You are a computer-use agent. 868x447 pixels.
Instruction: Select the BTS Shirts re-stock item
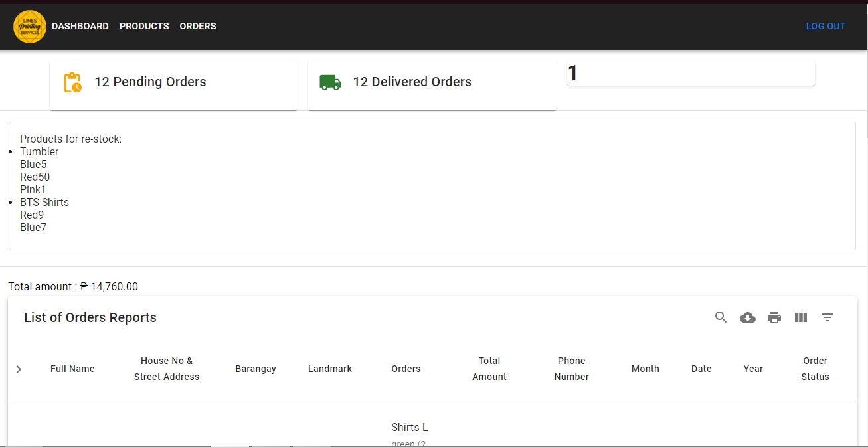44,202
